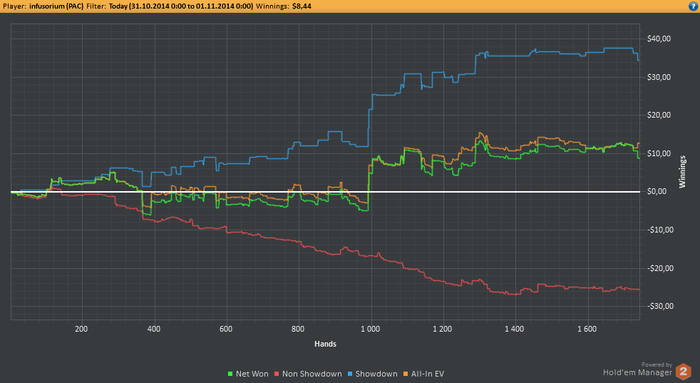This screenshot has height=383, width=700.
Task: Click the 1 400 hands axis label
Action: pos(514,329)
